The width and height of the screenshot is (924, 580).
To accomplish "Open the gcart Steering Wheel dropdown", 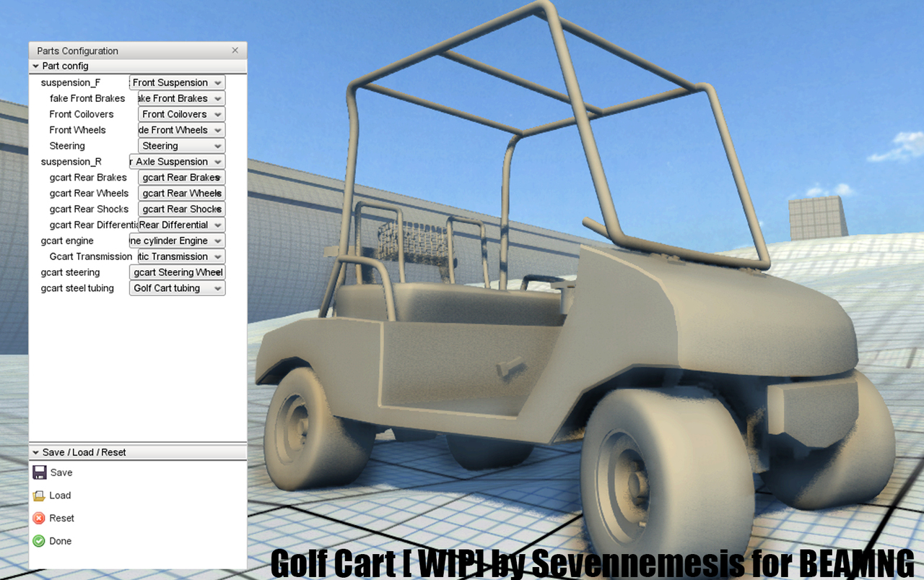I will (x=177, y=272).
